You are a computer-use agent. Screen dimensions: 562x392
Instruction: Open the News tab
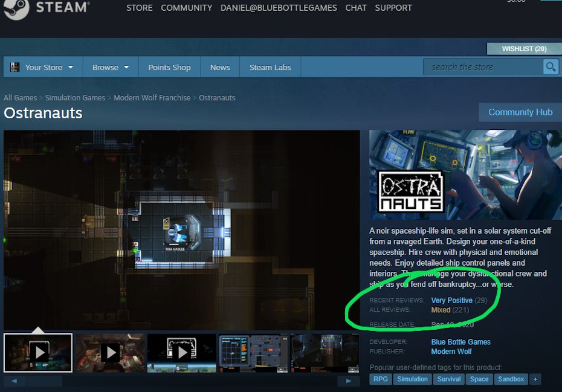point(220,67)
